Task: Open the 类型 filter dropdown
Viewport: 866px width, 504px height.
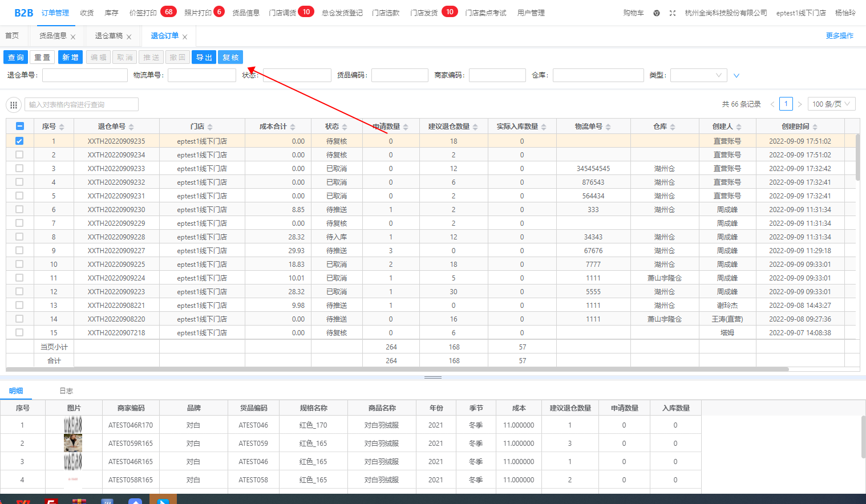Action: [x=698, y=75]
